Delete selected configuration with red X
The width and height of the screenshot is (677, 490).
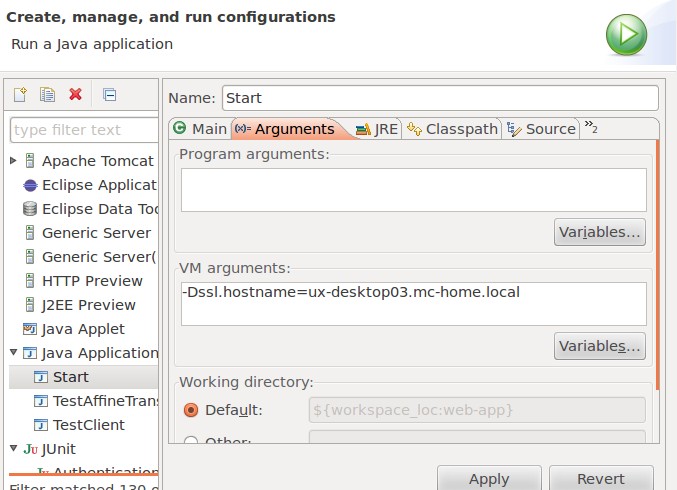pos(75,95)
